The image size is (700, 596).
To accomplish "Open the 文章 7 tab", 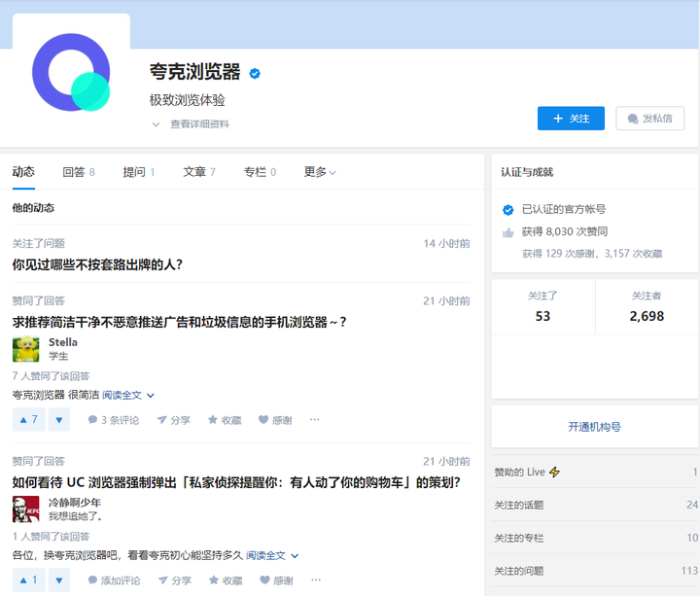I will pos(199,172).
